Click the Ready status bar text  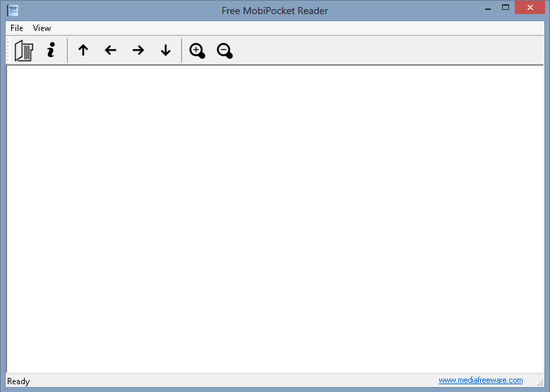click(x=19, y=381)
